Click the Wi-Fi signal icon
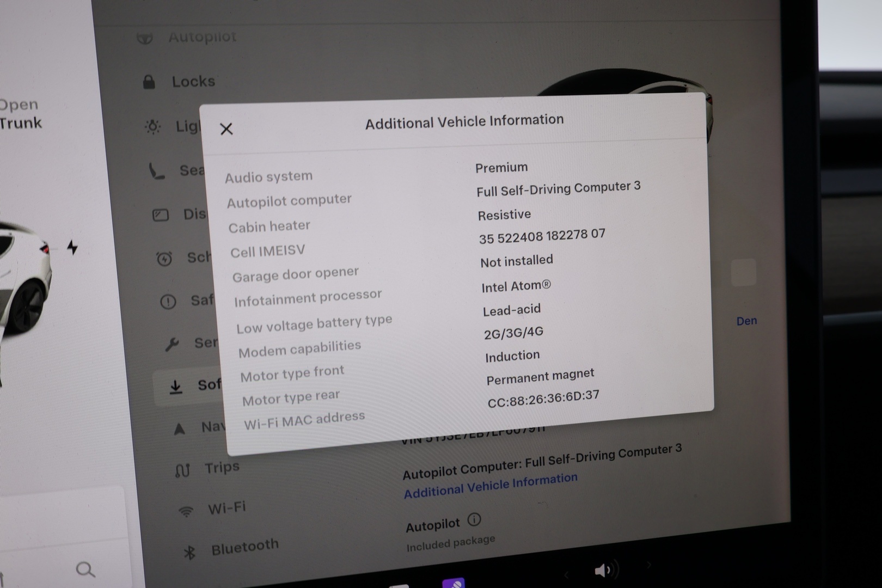This screenshot has width=882, height=588. (186, 512)
